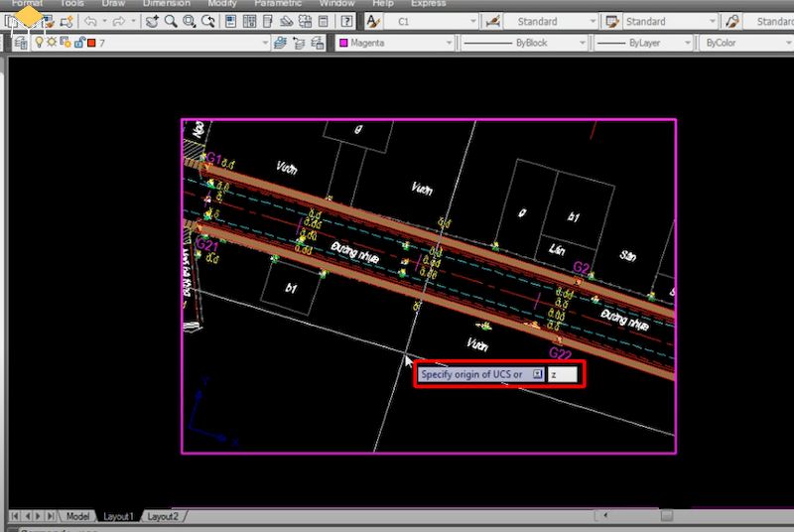794x532 pixels.
Task: Open Tool Palettes window icon
Action: tap(268, 21)
